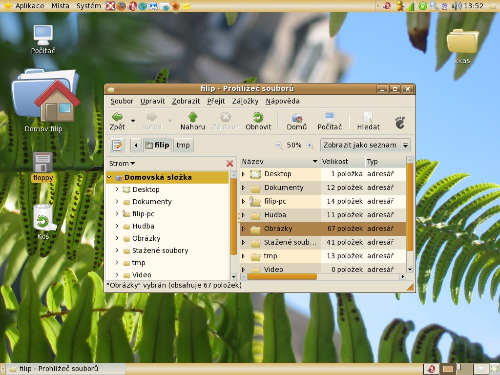Click the tmp path bar button
The width and height of the screenshot is (500, 375).
183,145
